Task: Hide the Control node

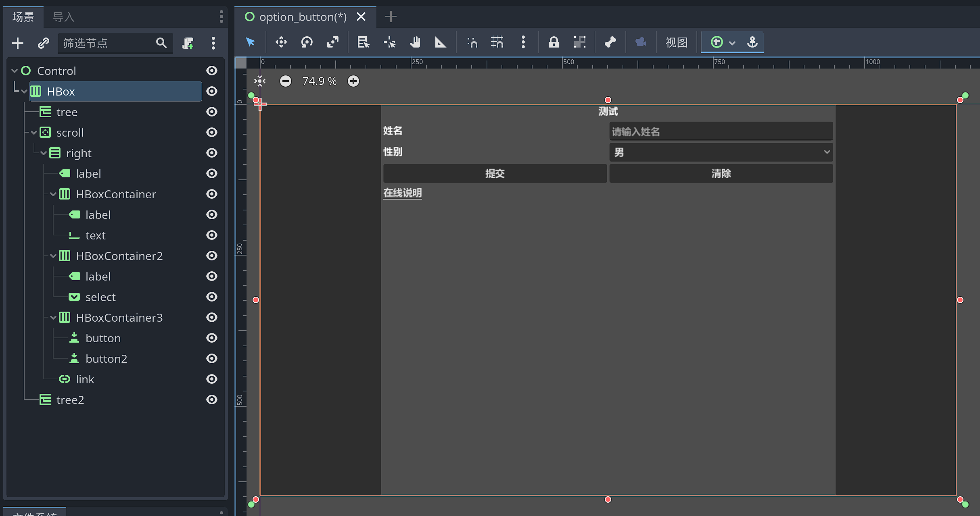Action: 212,71
